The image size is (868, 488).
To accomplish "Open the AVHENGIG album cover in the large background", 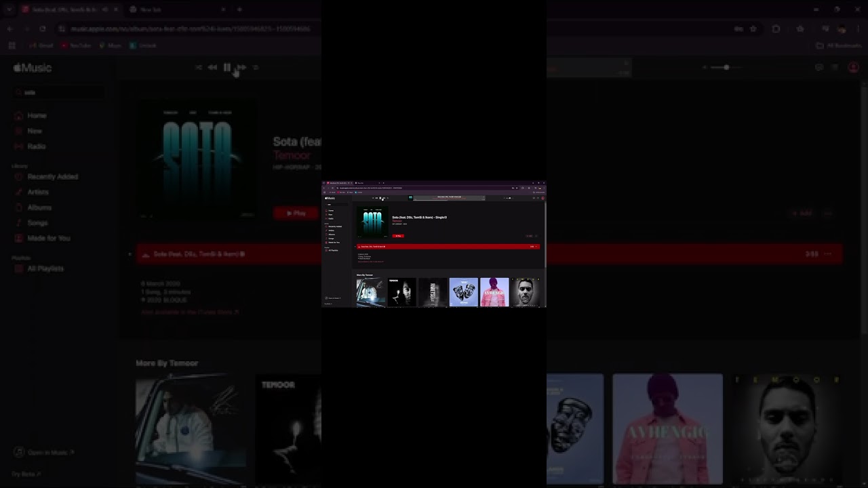I will click(667, 429).
